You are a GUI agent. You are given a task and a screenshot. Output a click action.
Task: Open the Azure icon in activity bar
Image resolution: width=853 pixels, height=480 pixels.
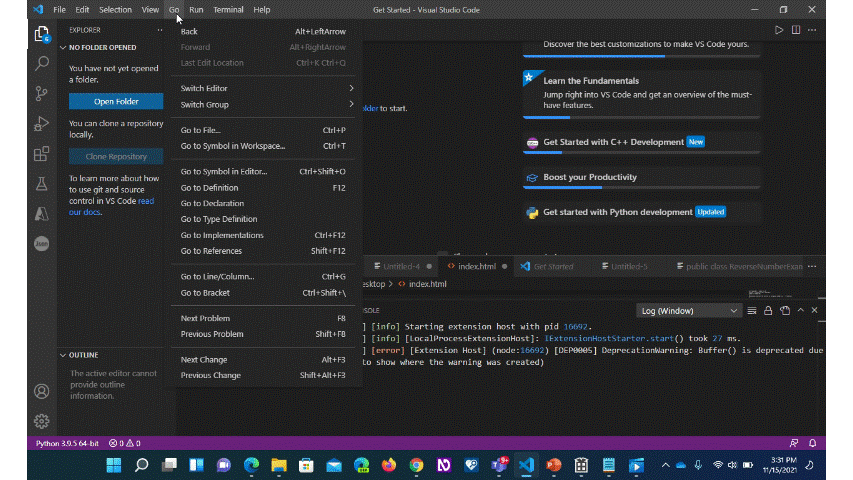pos(42,213)
